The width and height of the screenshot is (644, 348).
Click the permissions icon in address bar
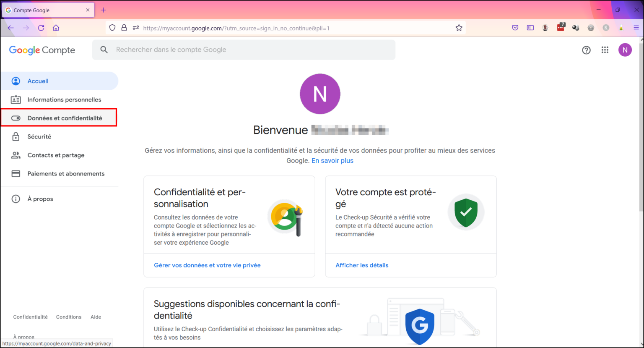[136, 28]
